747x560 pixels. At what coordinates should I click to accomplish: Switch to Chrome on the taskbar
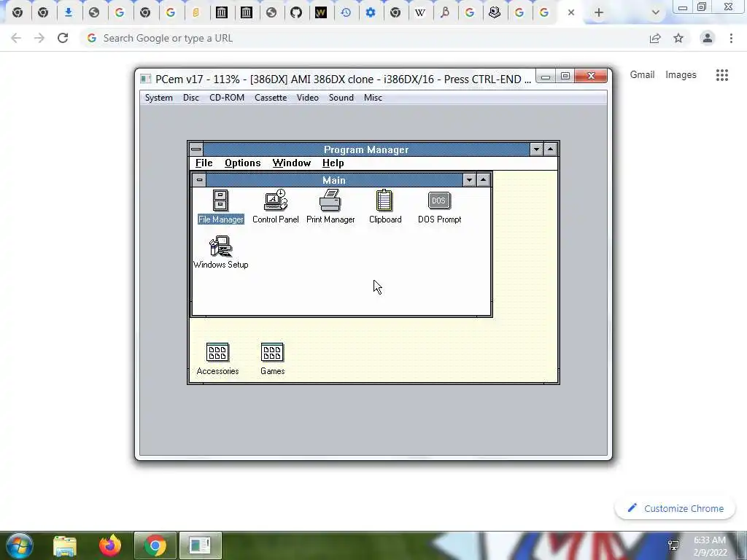tap(155, 546)
